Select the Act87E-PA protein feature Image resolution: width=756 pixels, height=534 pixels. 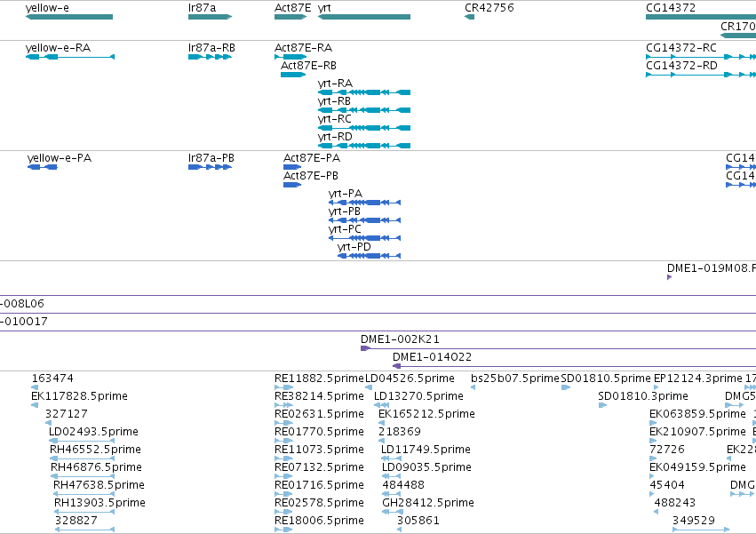292,167
